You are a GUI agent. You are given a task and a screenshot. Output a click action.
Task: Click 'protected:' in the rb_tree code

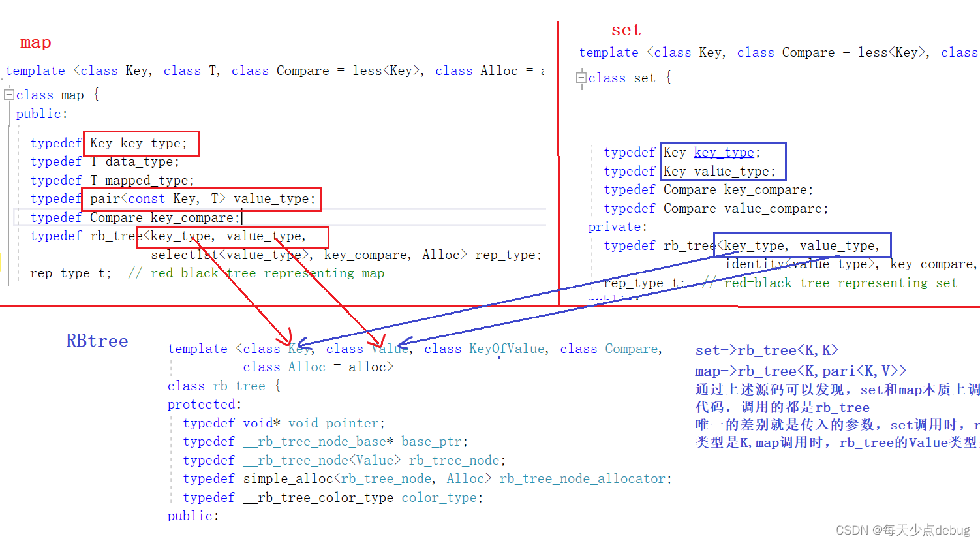[204, 404]
